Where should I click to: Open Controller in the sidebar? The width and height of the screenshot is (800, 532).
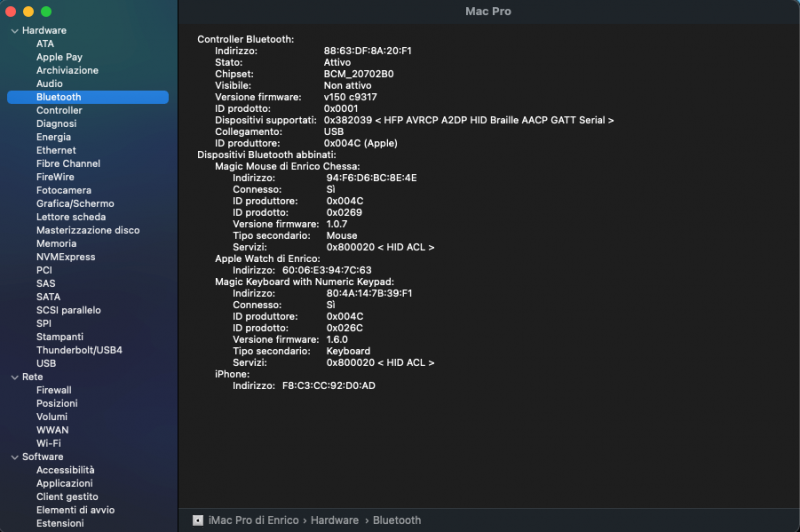click(x=59, y=110)
